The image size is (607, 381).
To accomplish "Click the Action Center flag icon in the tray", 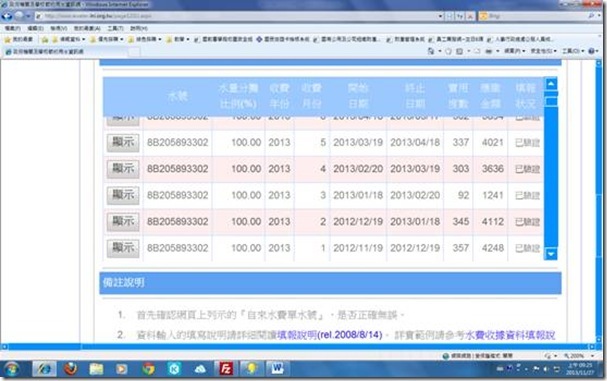I will [x=536, y=369].
